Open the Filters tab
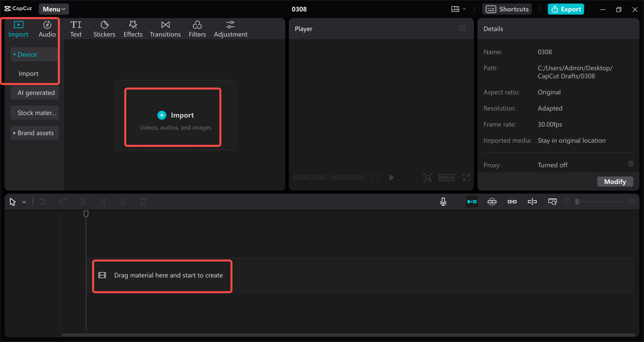 click(197, 29)
